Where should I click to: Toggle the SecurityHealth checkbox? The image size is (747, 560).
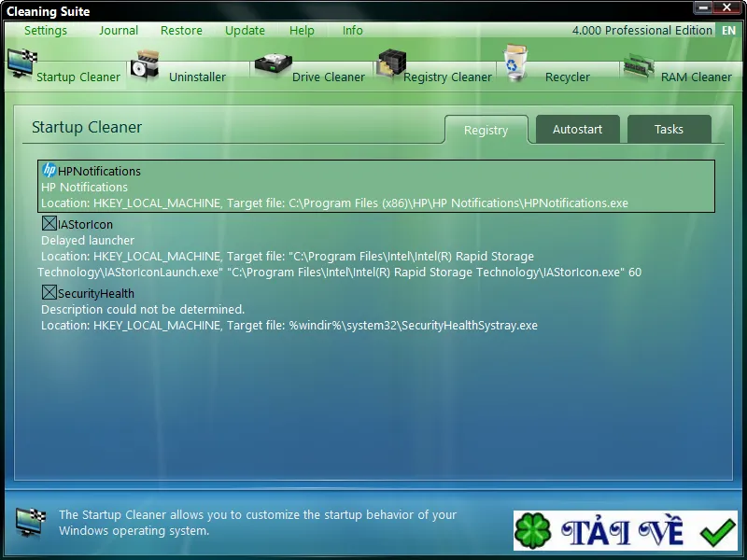49,292
